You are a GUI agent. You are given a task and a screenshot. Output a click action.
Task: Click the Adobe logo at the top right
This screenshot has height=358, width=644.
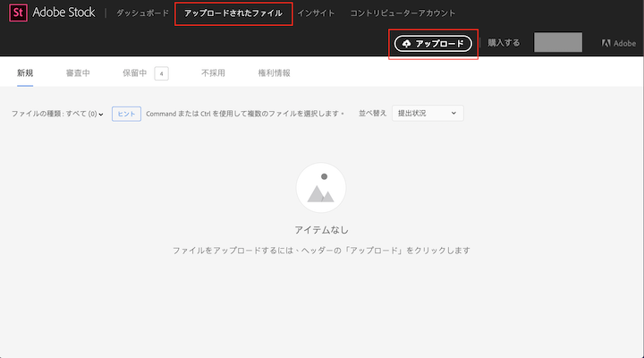[619, 43]
